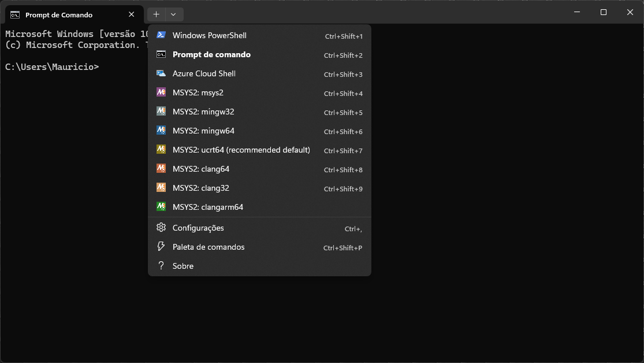Click the Configurações gear icon

161,228
